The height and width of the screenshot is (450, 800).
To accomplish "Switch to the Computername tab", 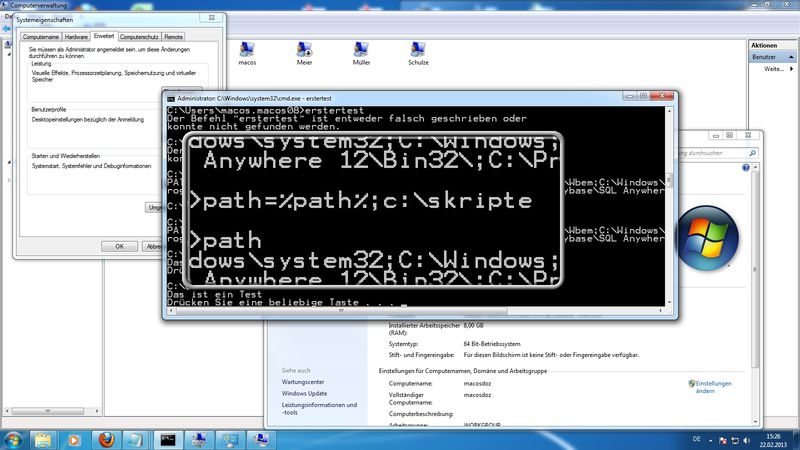I will point(43,36).
